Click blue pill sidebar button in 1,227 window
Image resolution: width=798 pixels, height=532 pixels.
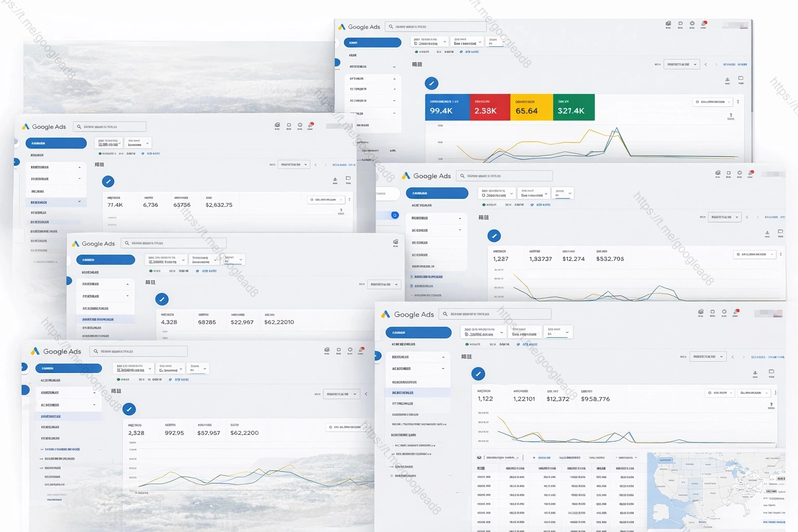coord(437,193)
